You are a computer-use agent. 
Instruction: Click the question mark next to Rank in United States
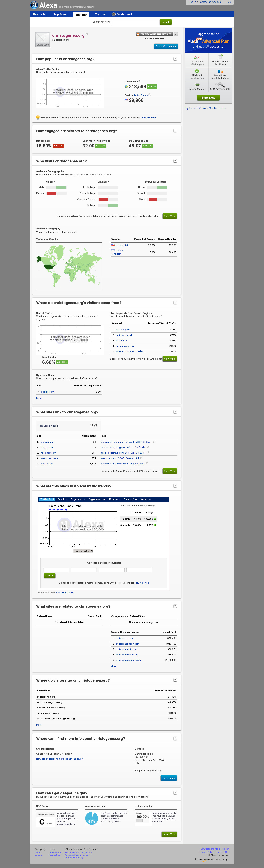pyautogui.click(x=149, y=95)
